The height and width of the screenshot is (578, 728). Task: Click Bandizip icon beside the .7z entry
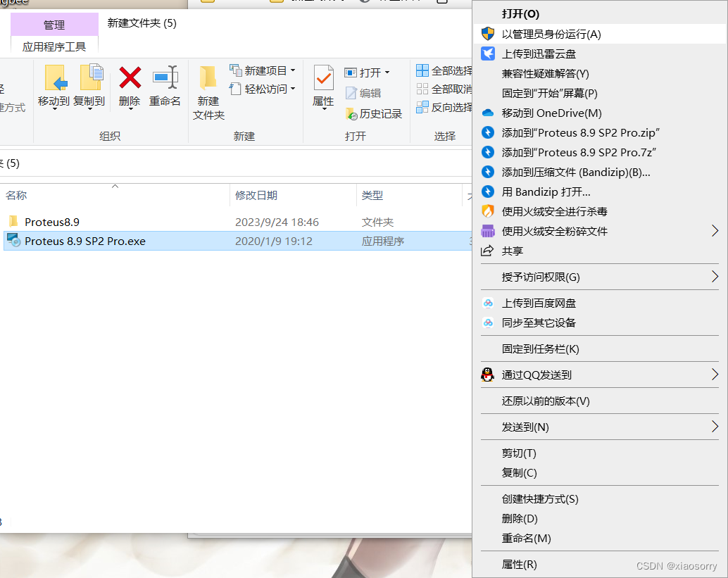[487, 152]
